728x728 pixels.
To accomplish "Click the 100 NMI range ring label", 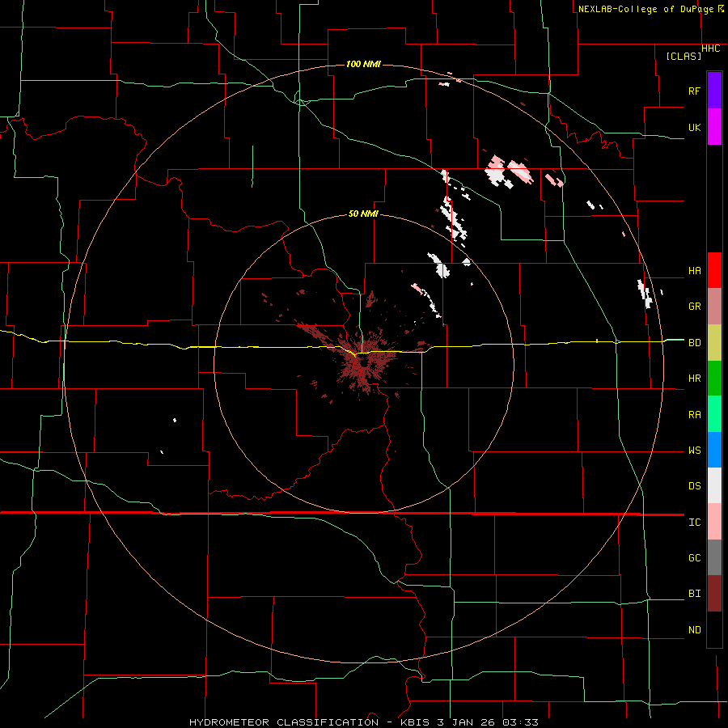I will pyautogui.click(x=363, y=64).
